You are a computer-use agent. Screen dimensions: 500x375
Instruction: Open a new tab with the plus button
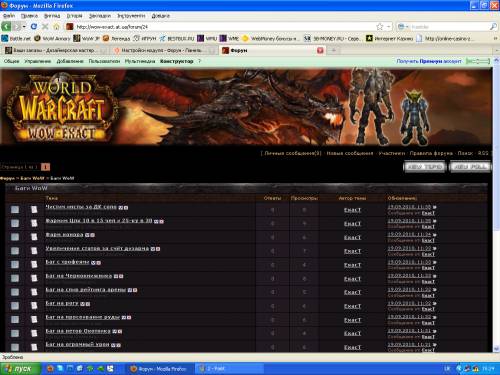334,50
